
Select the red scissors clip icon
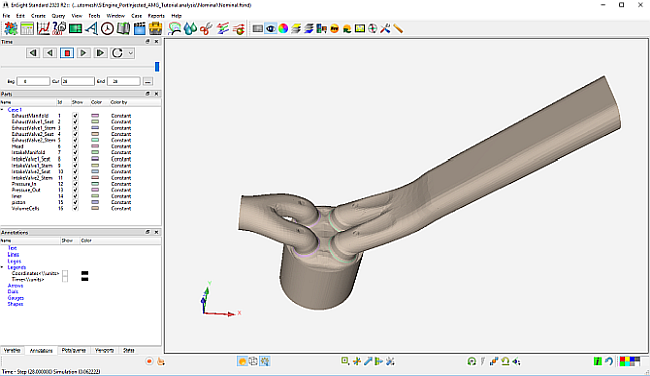point(206,29)
